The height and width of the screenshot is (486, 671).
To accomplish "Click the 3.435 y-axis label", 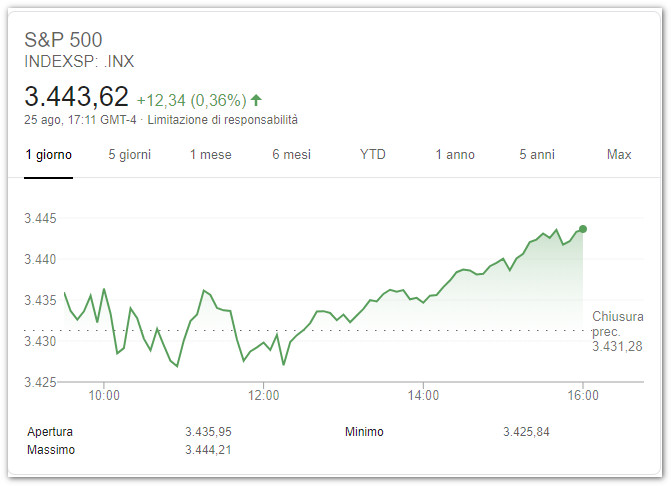I will click(40, 300).
